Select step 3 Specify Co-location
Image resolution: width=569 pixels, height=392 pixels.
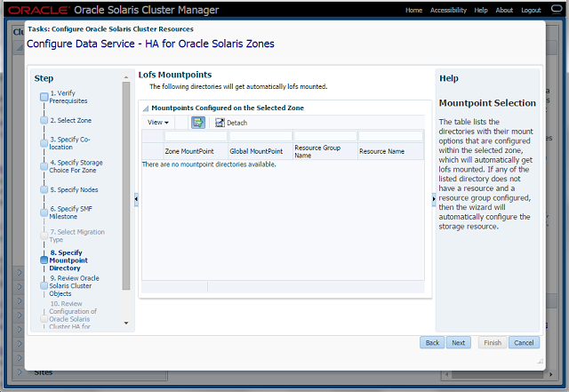click(x=69, y=143)
